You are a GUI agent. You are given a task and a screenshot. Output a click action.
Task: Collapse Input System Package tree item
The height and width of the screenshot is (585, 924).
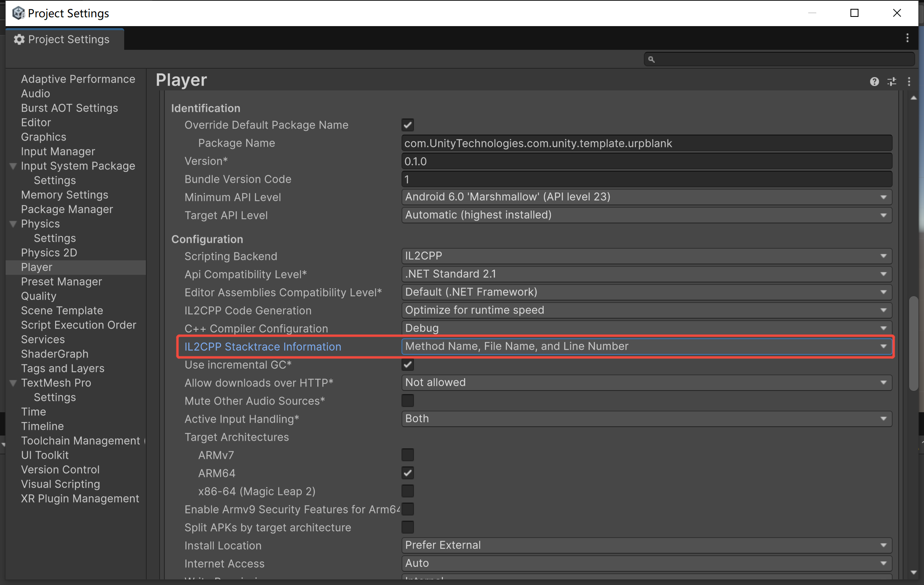point(13,166)
